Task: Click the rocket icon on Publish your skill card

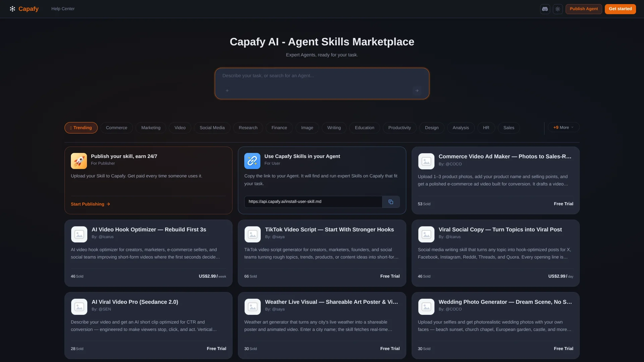Action: coord(79,161)
